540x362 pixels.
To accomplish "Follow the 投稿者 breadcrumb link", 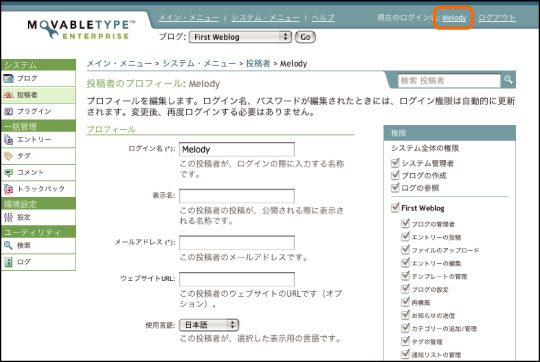I will coord(258,63).
